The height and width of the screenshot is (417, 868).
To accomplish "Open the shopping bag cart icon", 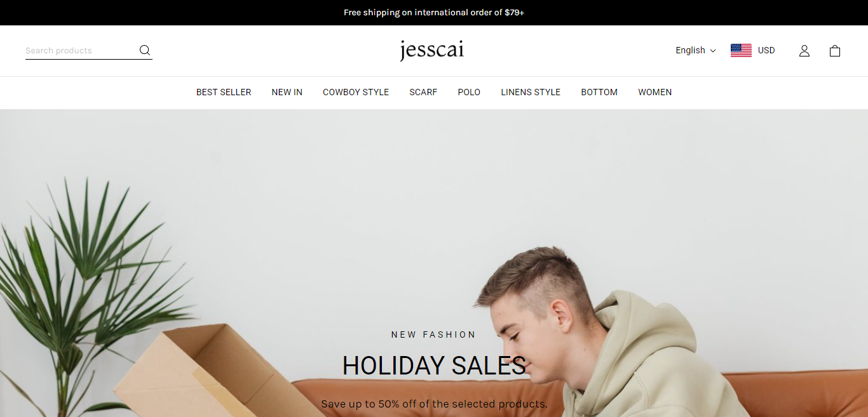I will [x=835, y=51].
